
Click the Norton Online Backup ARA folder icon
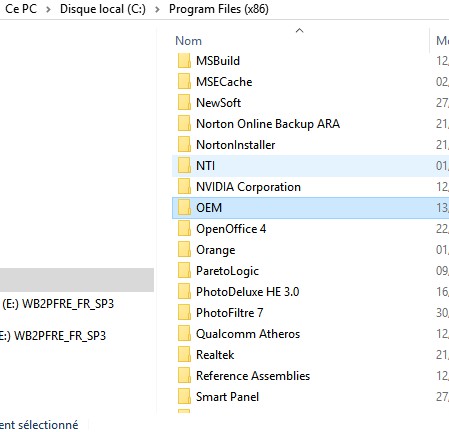point(184,124)
